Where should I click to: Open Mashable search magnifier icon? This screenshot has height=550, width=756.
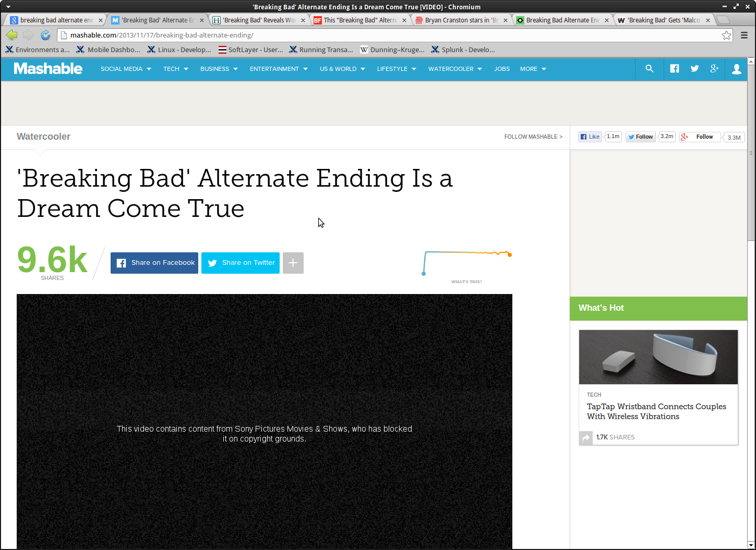649,69
